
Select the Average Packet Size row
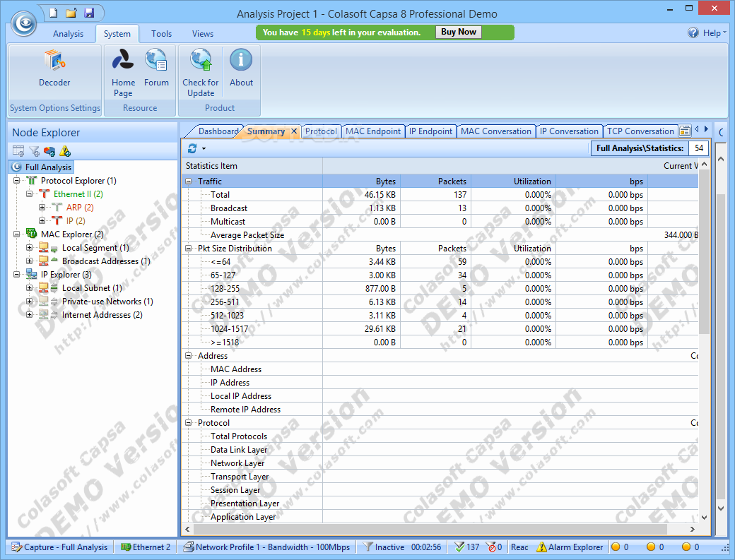(440, 235)
